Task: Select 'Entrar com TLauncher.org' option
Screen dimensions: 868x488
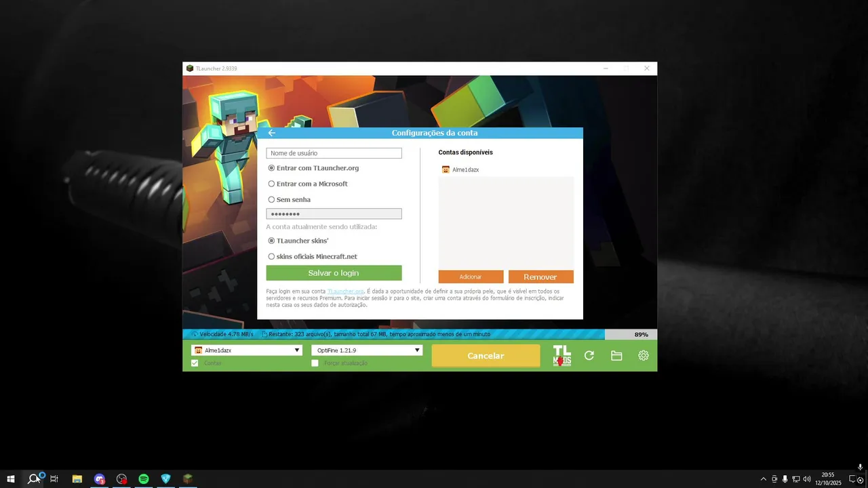Action: pyautogui.click(x=313, y=168)
